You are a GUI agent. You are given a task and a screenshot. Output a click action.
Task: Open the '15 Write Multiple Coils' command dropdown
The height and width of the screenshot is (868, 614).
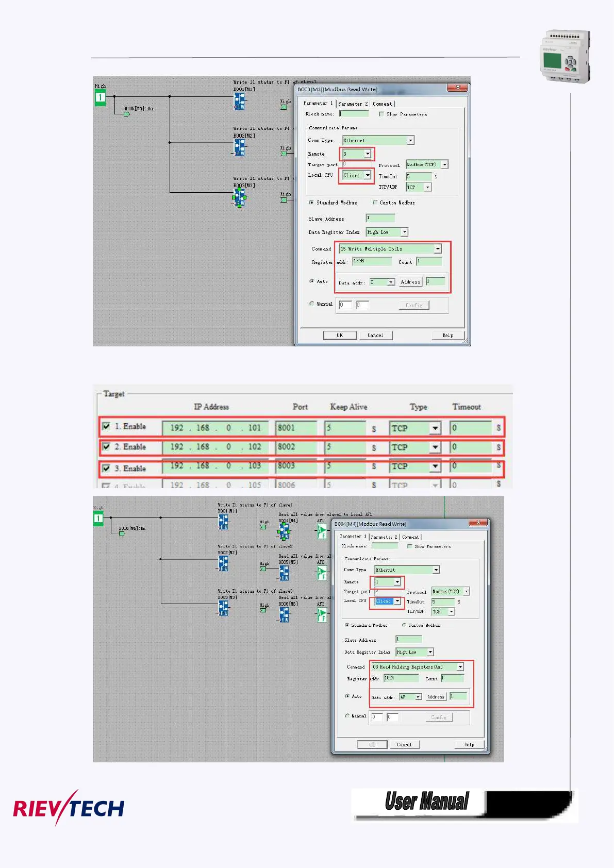pos(437,249)
